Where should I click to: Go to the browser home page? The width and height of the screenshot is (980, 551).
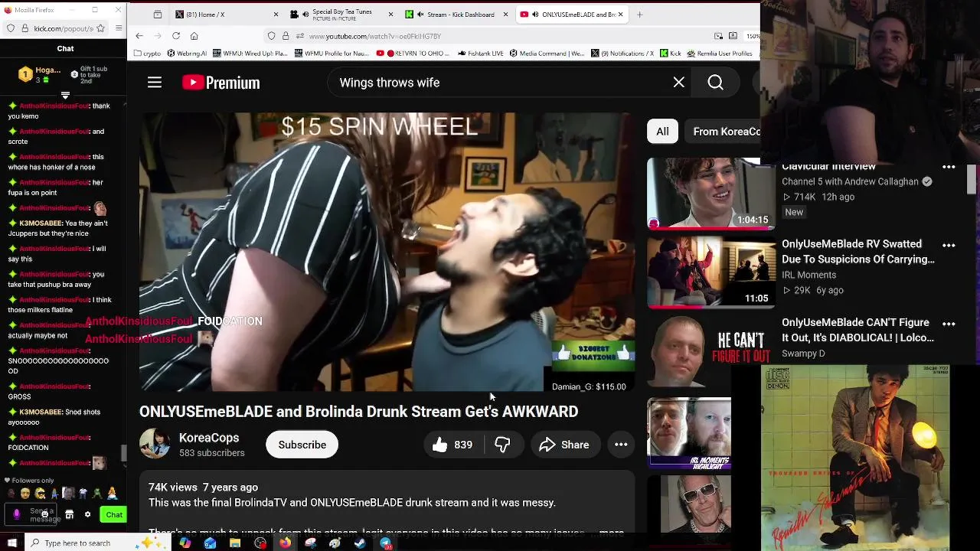click(x=194, y=36)
